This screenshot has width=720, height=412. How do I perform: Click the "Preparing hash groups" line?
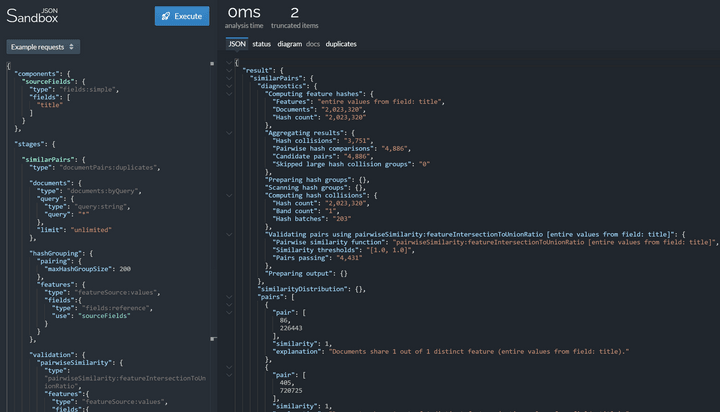[317, 180]
